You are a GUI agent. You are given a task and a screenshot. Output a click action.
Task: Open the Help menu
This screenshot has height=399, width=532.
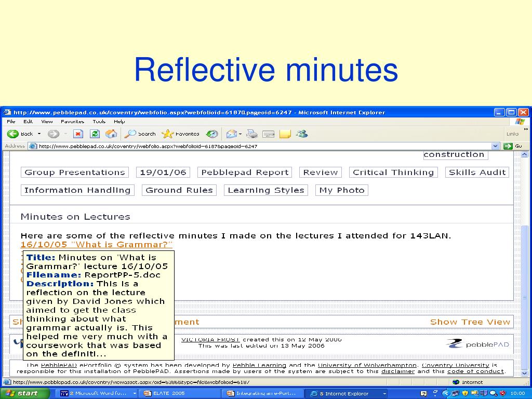(119, 122)
